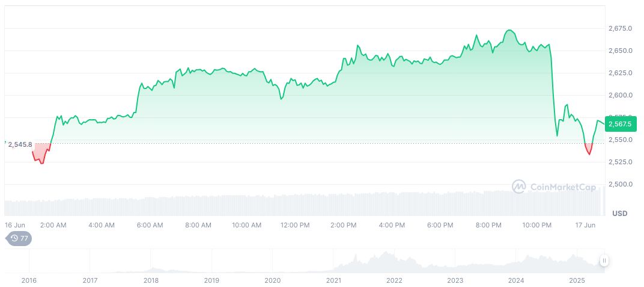This screenshot has height=287, width=644.
Task: Select 2021 on the year timeline
Action: [333, 280]
